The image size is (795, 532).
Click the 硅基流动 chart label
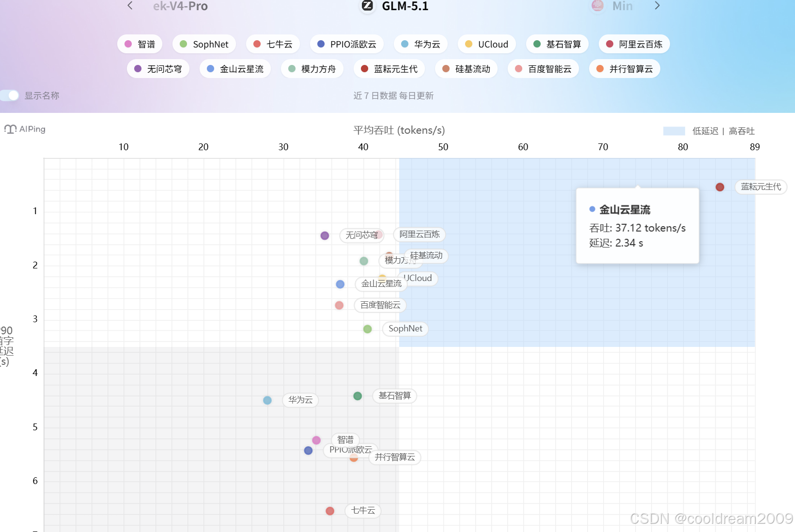click(x=426, y=255)
